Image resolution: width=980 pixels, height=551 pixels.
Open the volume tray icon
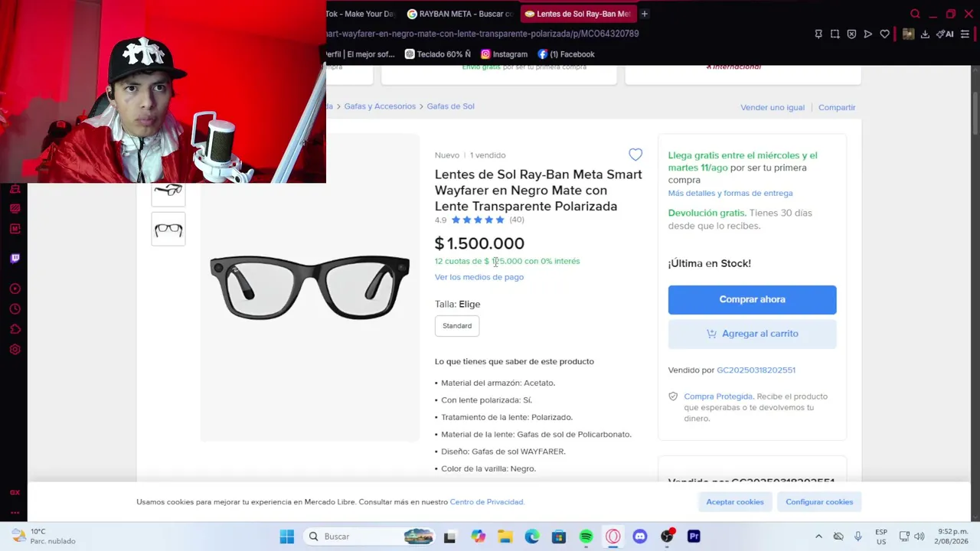coord(919,536)
